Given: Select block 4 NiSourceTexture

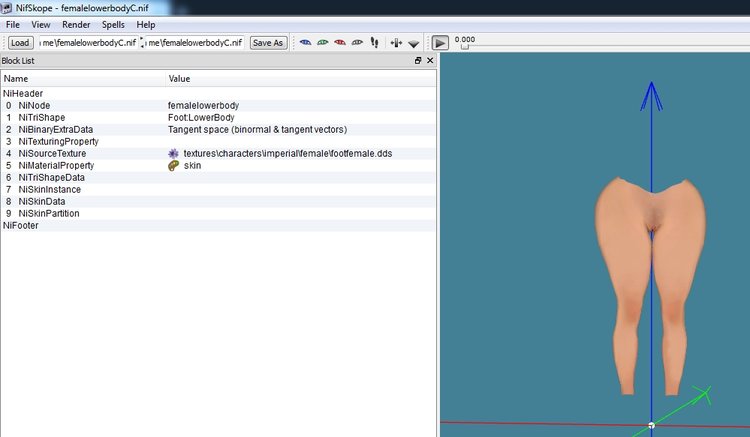Looking at the screenshot, I should [x=218, y=153].
